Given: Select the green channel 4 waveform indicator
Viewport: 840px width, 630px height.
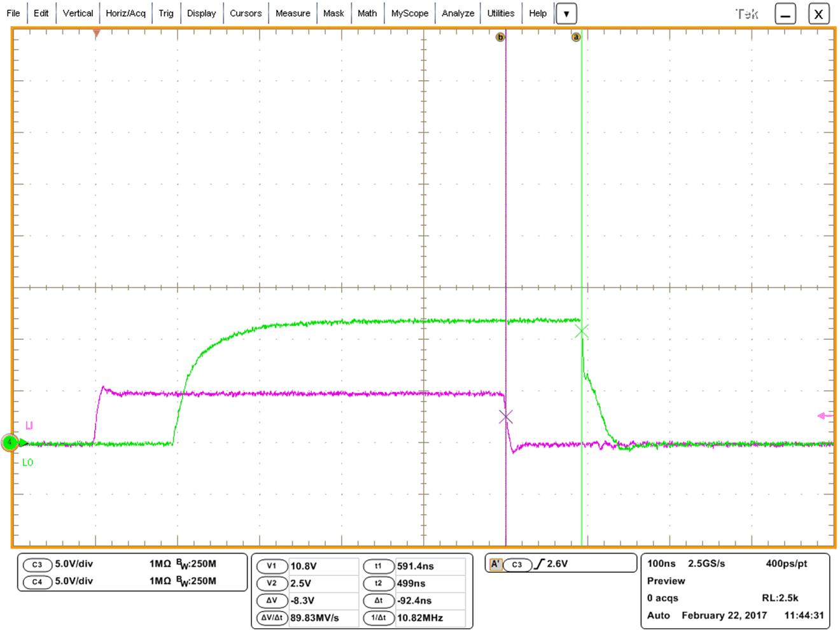Looking at the screenshot, I should pos(10,443).
